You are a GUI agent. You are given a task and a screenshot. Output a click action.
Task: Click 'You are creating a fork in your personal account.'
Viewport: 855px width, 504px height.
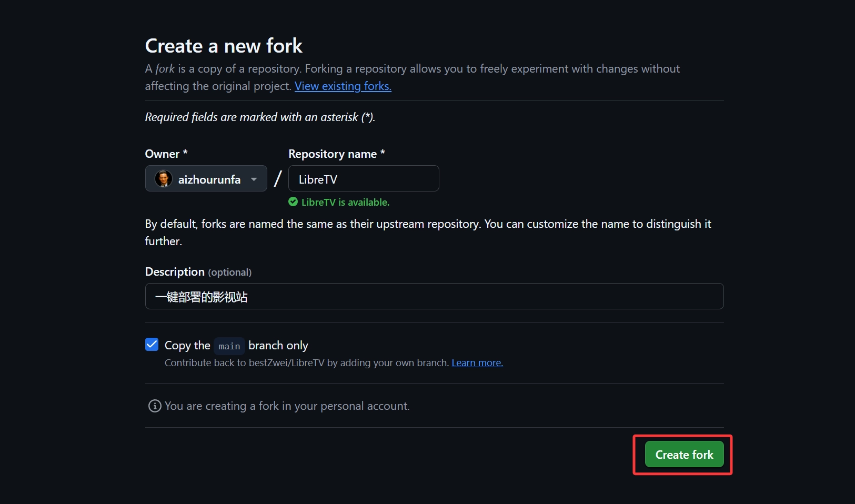pos(287,406)
